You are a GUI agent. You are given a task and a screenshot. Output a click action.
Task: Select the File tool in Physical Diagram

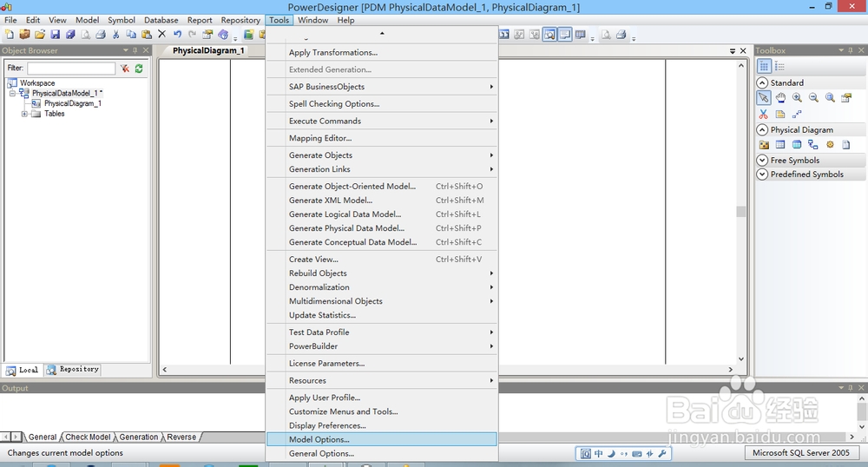pos(845,144)
